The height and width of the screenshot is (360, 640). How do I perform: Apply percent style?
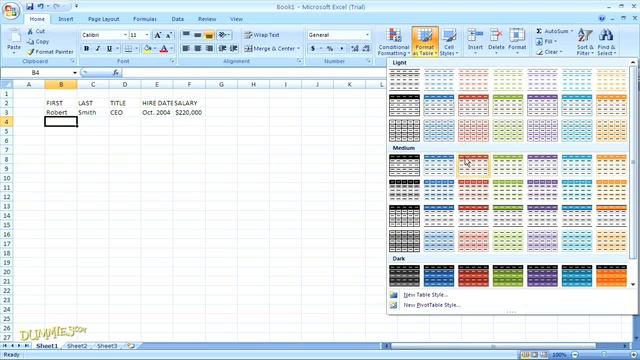pos(330,49)
